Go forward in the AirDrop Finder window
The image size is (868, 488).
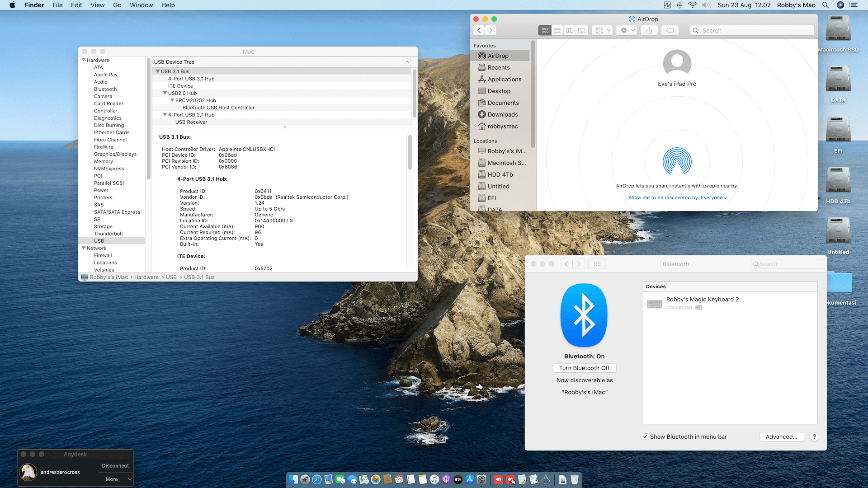click(x=491, y=30)
